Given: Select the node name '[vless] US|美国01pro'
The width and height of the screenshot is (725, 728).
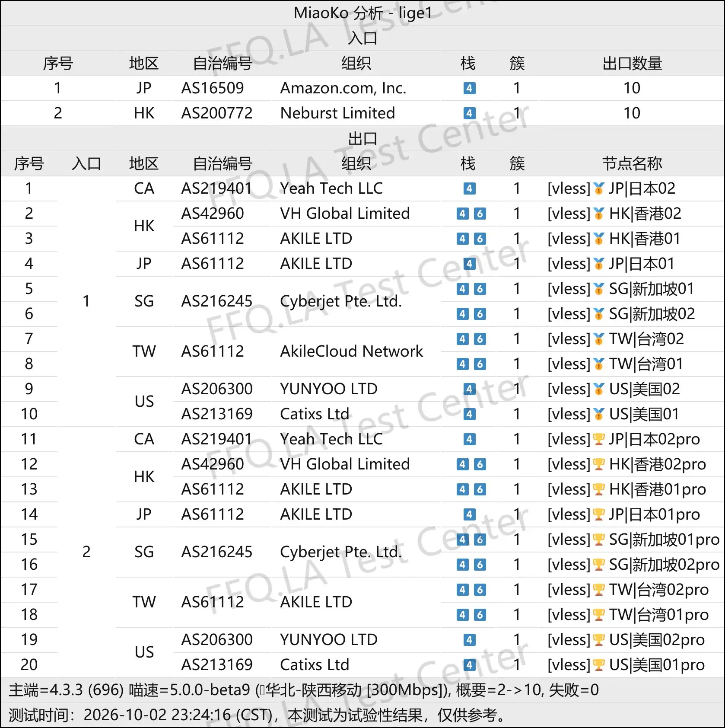Looking at the screenshot, I should (626, 665).
